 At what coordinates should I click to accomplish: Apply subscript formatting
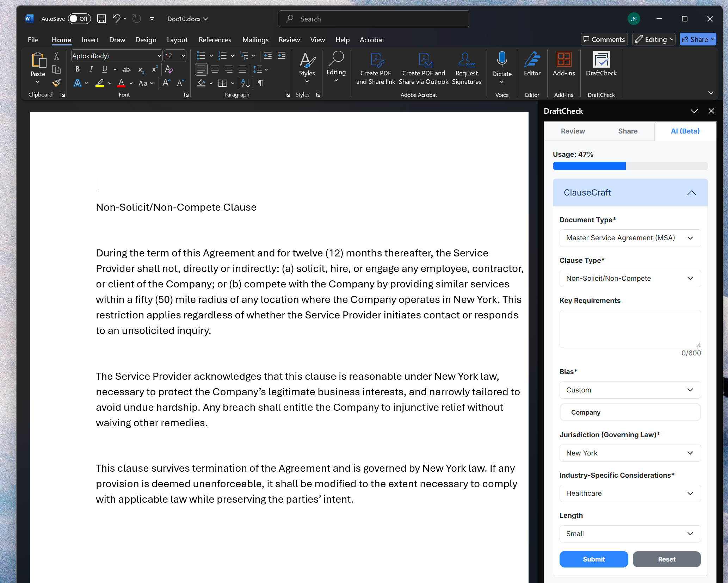[x=141, y=69]
